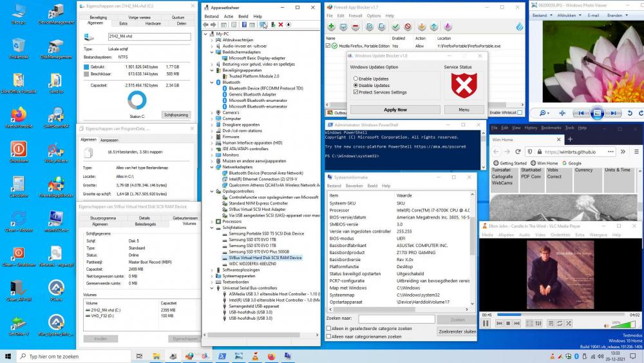Click the help question mark icon in Apparaatbeheer toolbar
Image resolution: width=644 pixels, height=363 pixels.
point(244,25)
